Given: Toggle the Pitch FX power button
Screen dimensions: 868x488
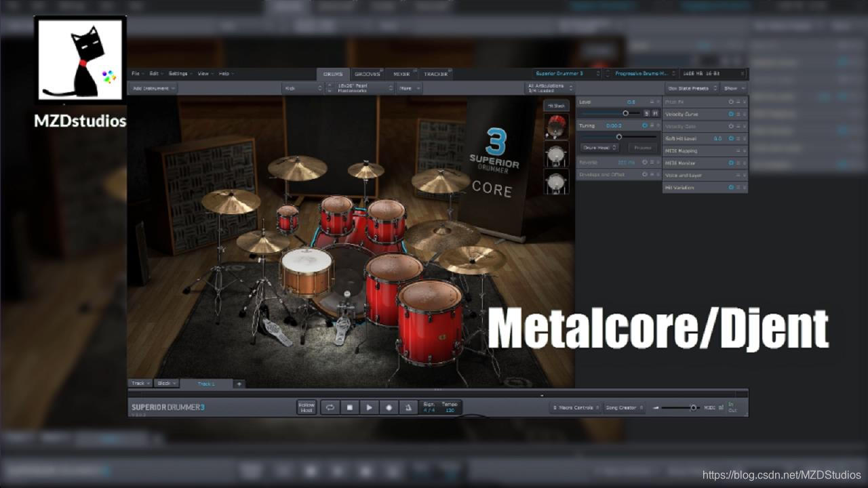Looking at the screenshot, I should pos(731,102).
